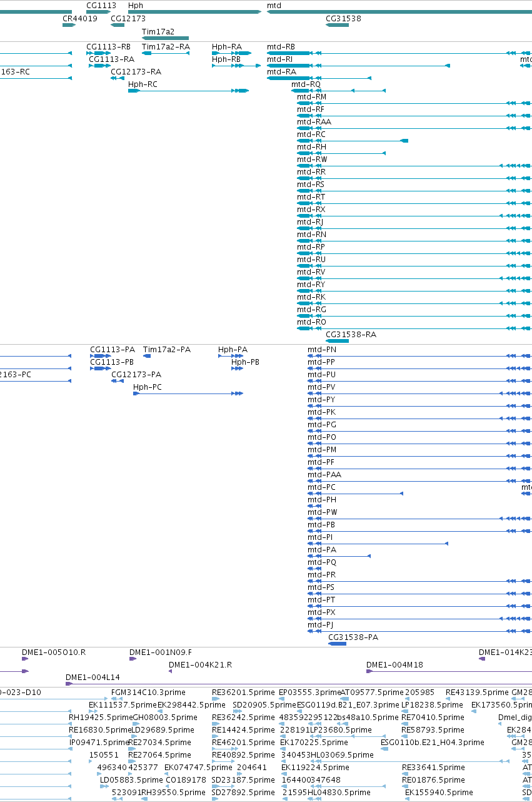
Task: Select the CR44019 gene label
Action: point(80,19)
